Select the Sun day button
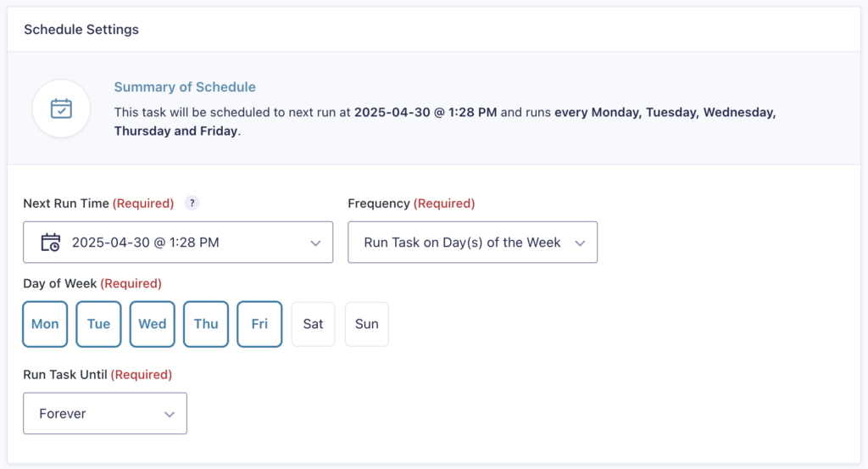This screenshot has width=868, height=469. [366, 324]
